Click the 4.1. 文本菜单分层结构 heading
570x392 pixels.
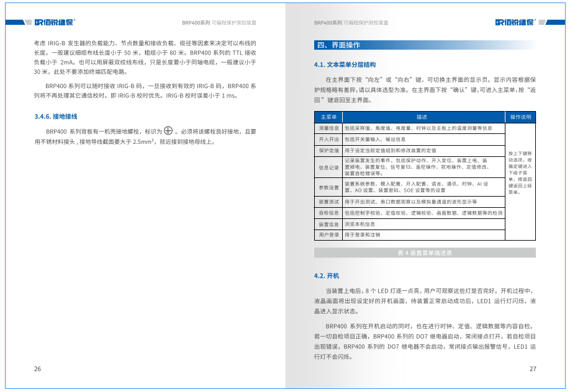click(x=345, y=65)
